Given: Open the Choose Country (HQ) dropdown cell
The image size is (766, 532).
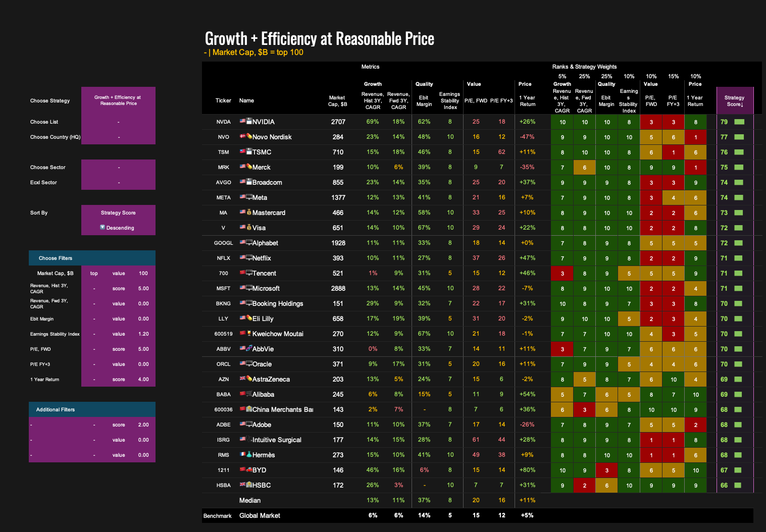Looking at the screenshot, I should 118,137.
